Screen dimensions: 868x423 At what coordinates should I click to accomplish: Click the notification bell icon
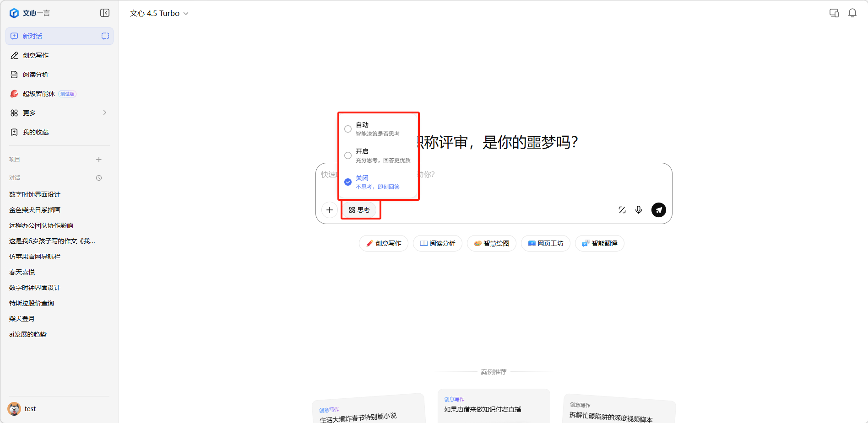pos(852,13)
